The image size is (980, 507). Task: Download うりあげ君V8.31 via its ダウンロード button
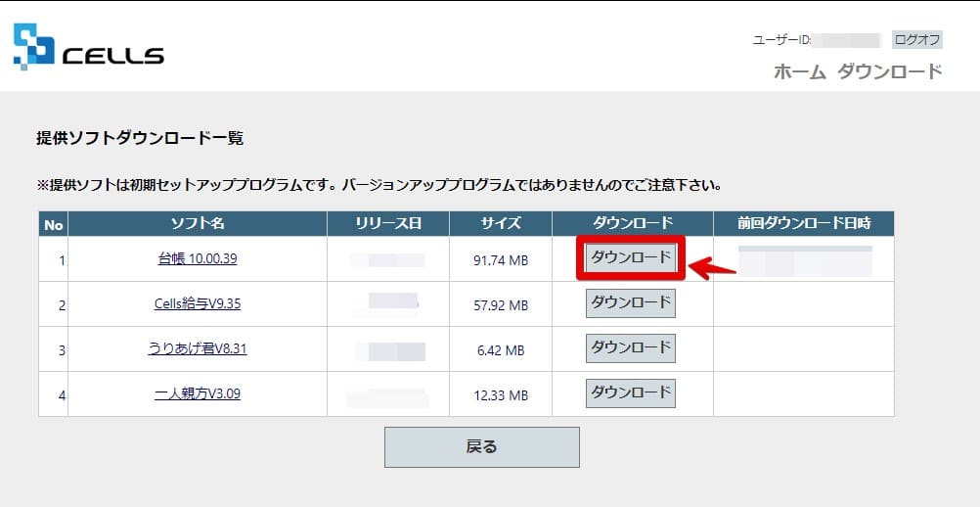(x=631, y=348)
